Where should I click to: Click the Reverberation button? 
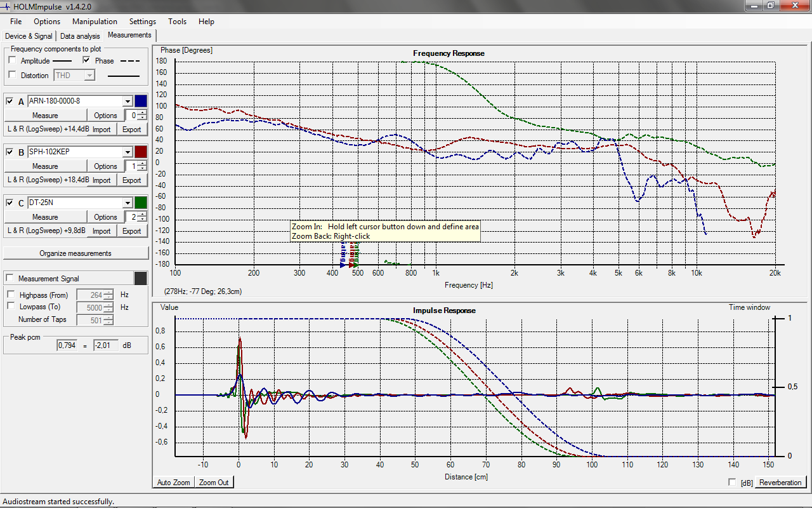pos(780,483)
